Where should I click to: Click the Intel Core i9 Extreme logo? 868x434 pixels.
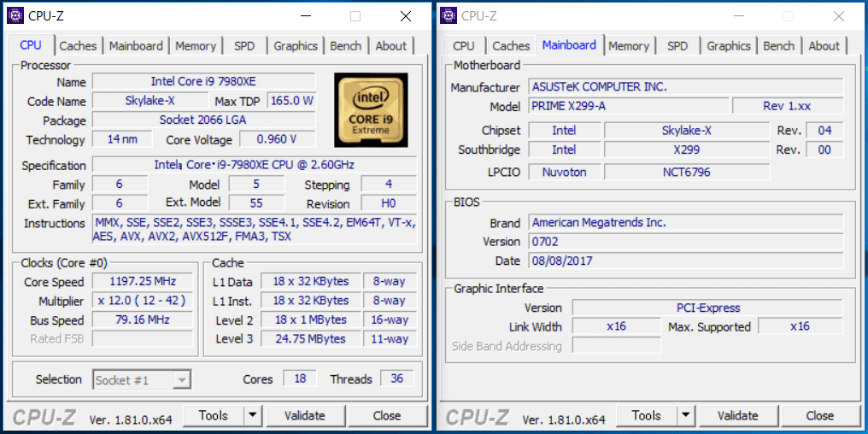coord(370,109)
